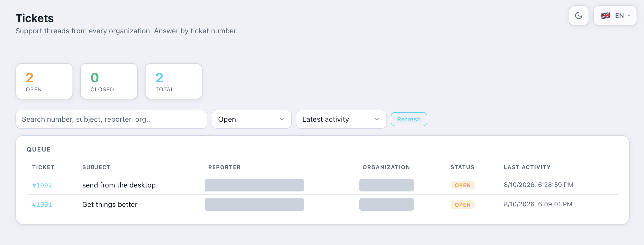Click the chevron arrow in Latest activity
644x245 pixels.
(x=377, y=119)
